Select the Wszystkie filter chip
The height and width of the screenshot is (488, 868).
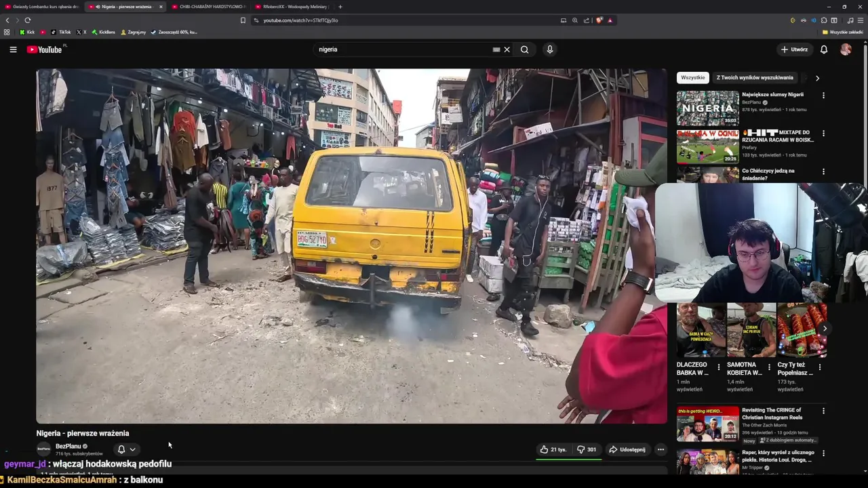(x=693, y=78)
